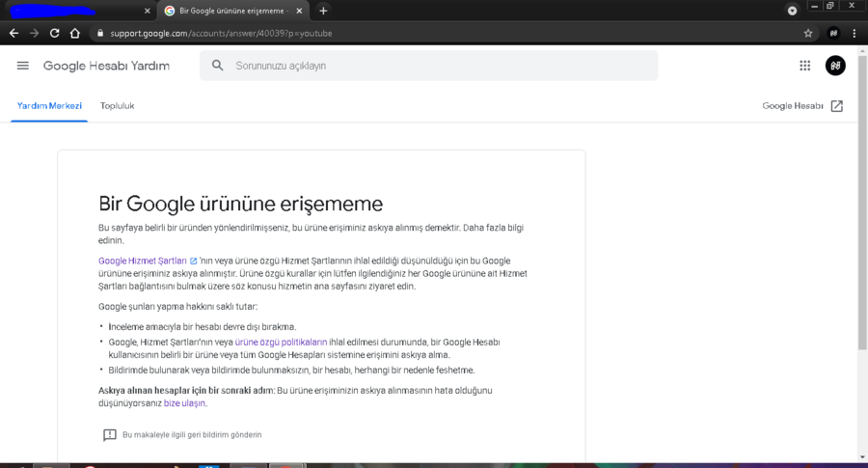Open the browser extension icon in toolbar
The height and width of the screenshot is (468, 868).
pyautogui.click(x=833, y=33)
